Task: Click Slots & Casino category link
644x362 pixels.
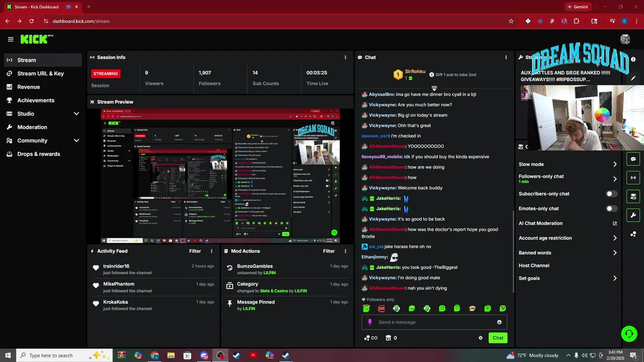Action: (x=274, y=291)
